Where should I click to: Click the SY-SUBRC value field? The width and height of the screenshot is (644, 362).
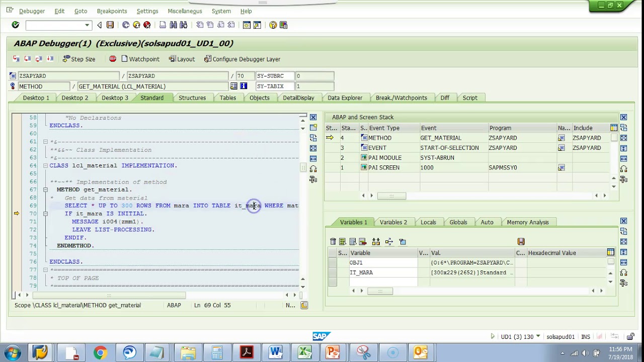(314, 75)
